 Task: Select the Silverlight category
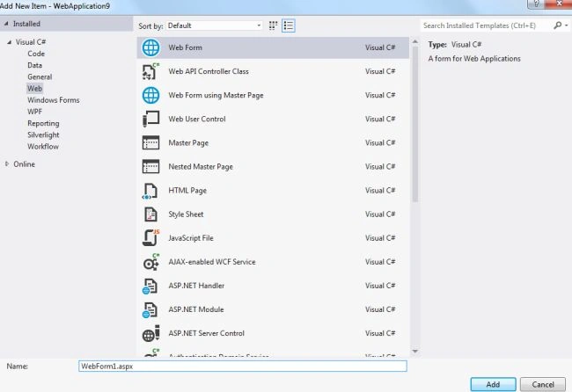coord(43,134)
